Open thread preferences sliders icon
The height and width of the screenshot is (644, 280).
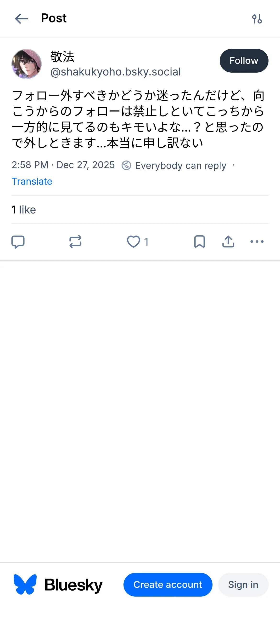(257, 19)
